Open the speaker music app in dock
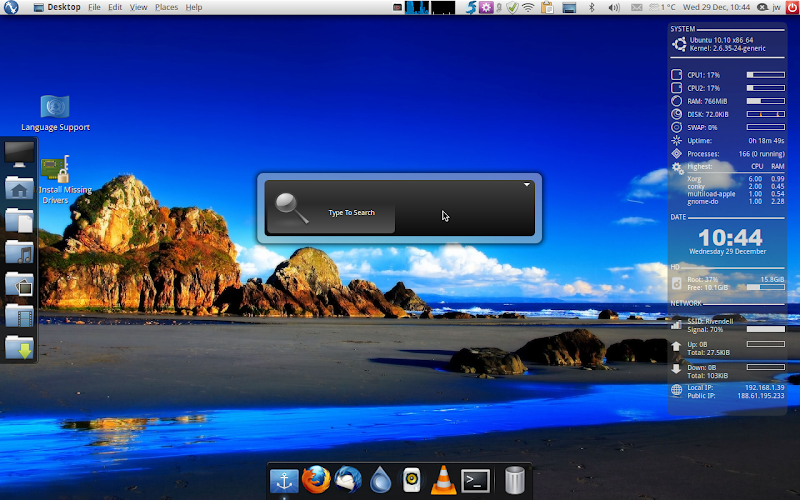This screenshot has height=500, width=800. (411, 481)
